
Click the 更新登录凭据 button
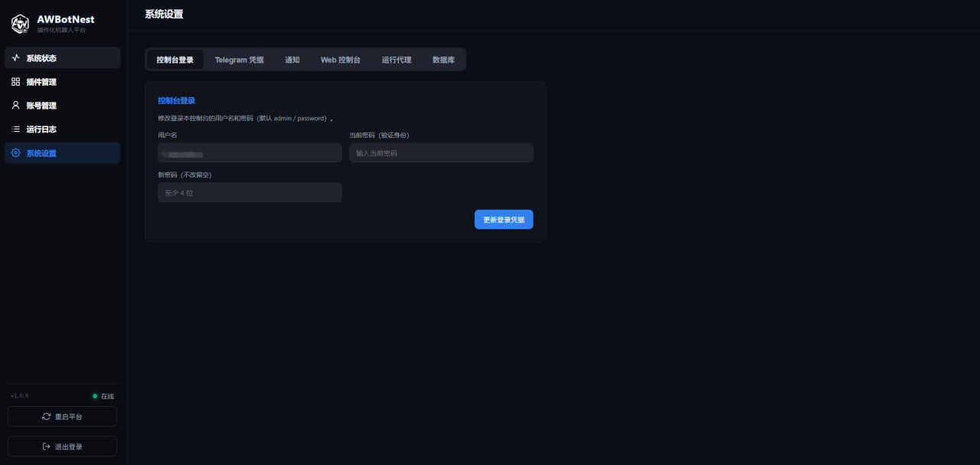pos(504,219)
